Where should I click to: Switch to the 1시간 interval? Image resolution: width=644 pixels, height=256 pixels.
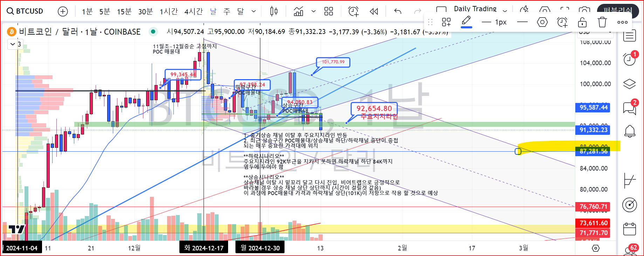pyautogui.click(x=169, y=12)
